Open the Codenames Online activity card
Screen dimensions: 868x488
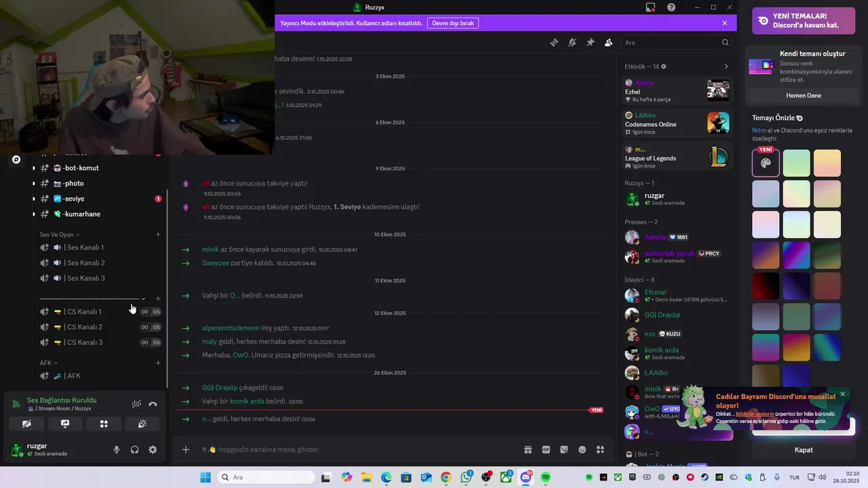[677, 123]
